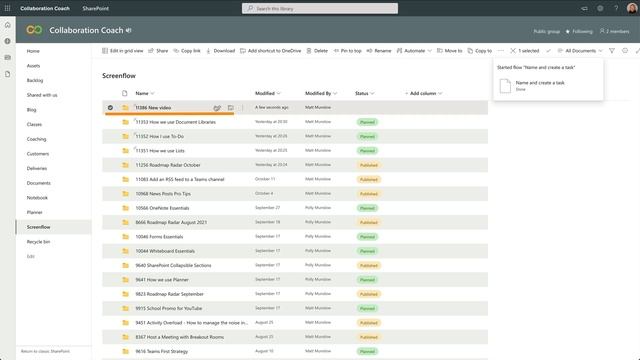Click Move to in toolbar
Image resolution: width=640 pixels, height=360 pixels.
pos(449,51)
